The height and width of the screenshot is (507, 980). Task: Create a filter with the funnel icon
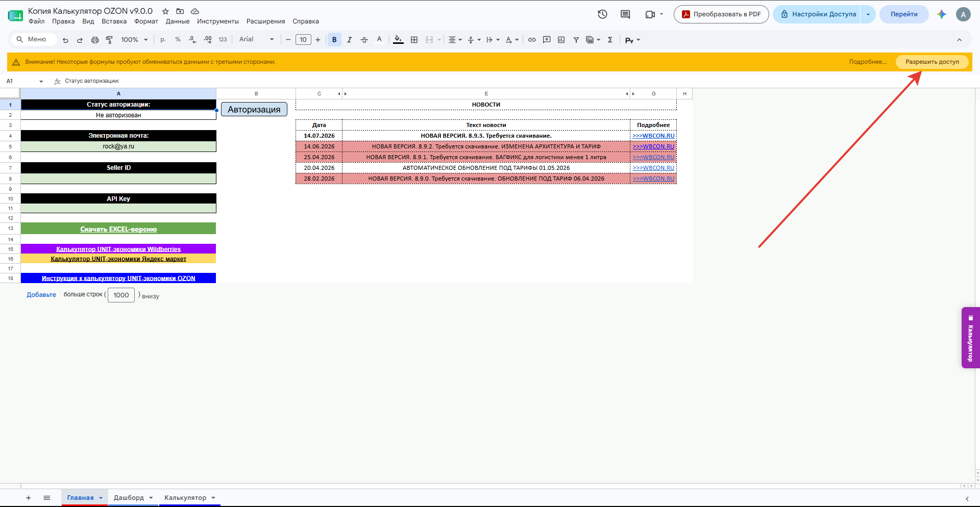pos(576,40)
